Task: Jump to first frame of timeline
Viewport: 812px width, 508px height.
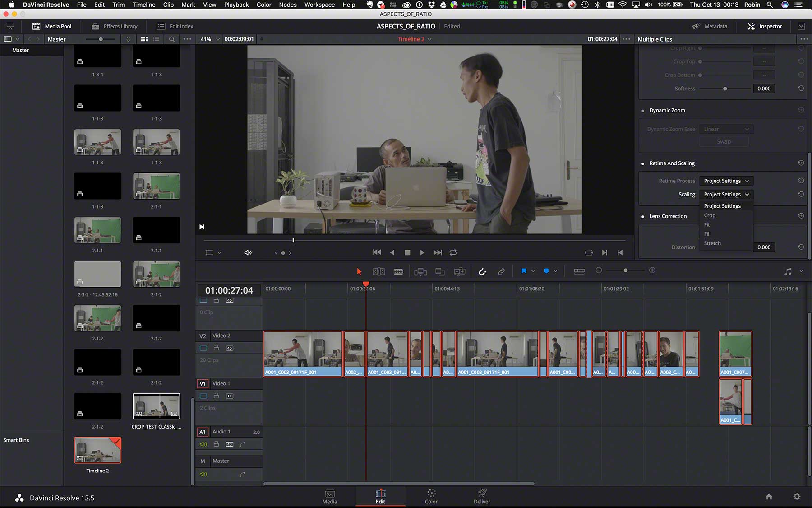Action: coord(377,252)
